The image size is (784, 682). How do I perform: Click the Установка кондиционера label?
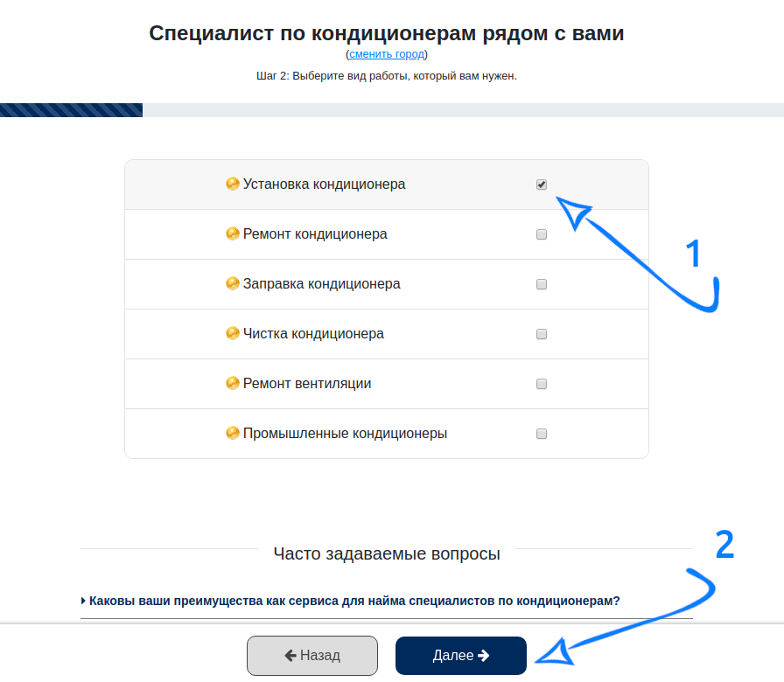pos(324,184)
